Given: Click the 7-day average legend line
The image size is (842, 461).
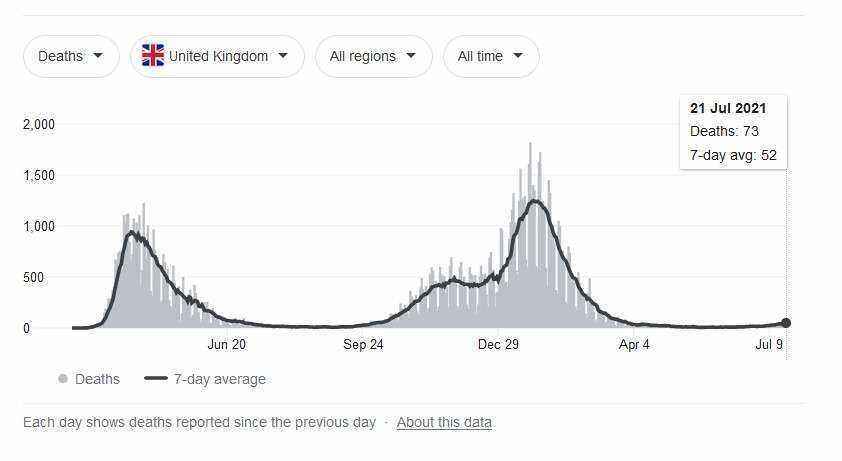Looking at the screenshot, I should tap(156, 378).
